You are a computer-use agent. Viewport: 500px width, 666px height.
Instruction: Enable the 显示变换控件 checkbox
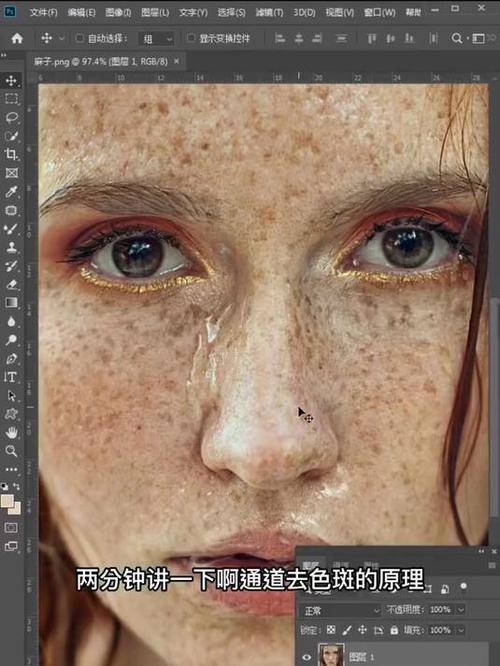click(x=191, y=38)
